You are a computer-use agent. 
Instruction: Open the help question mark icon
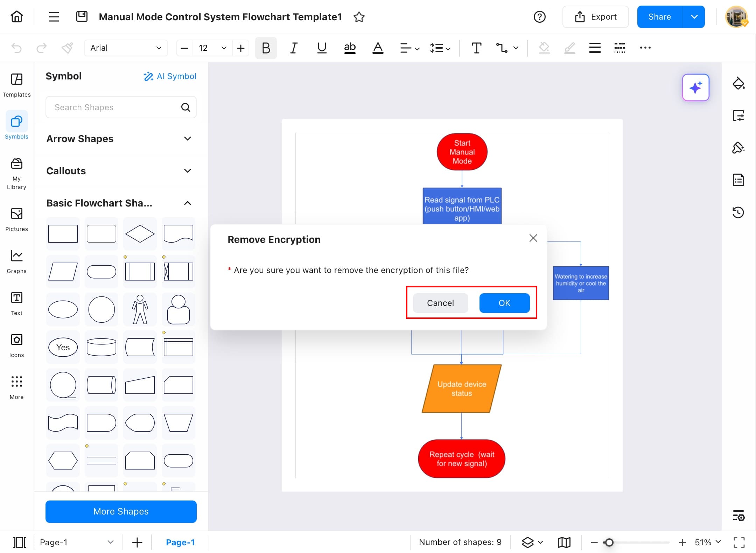[x=539, y=17]
